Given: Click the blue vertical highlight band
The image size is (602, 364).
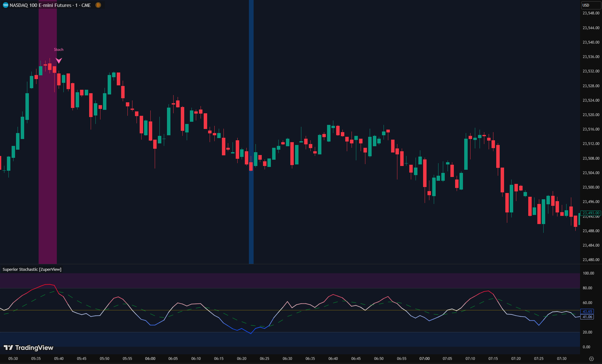Looking at the screenshot, I should pyautogui.click(x=251, y=94).
